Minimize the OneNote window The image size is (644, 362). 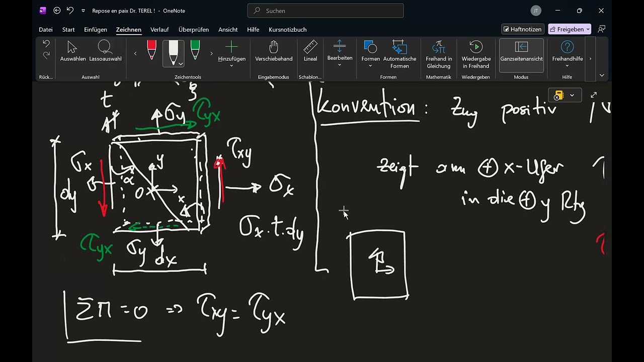(557, 11)
